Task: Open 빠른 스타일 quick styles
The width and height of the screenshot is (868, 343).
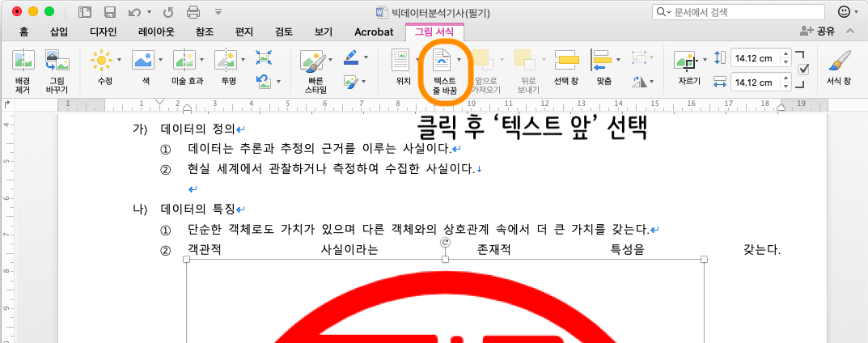Action: 312,60
